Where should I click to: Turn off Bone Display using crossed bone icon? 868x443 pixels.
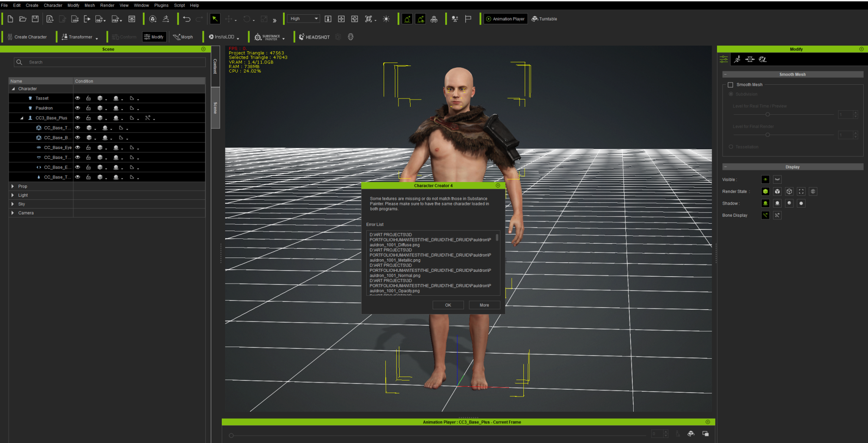(x=777, y=215)
